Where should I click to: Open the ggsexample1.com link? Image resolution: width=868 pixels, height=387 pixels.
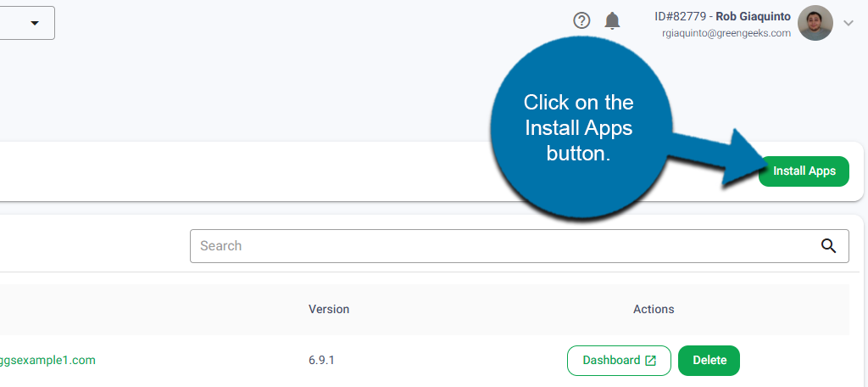click(x=47, y=360)
